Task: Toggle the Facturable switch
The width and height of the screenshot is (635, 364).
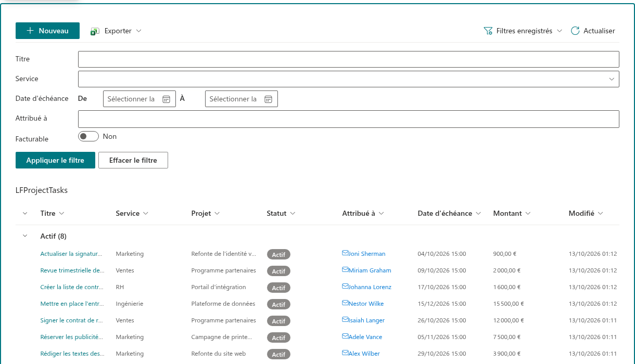Action: point(88,136)
